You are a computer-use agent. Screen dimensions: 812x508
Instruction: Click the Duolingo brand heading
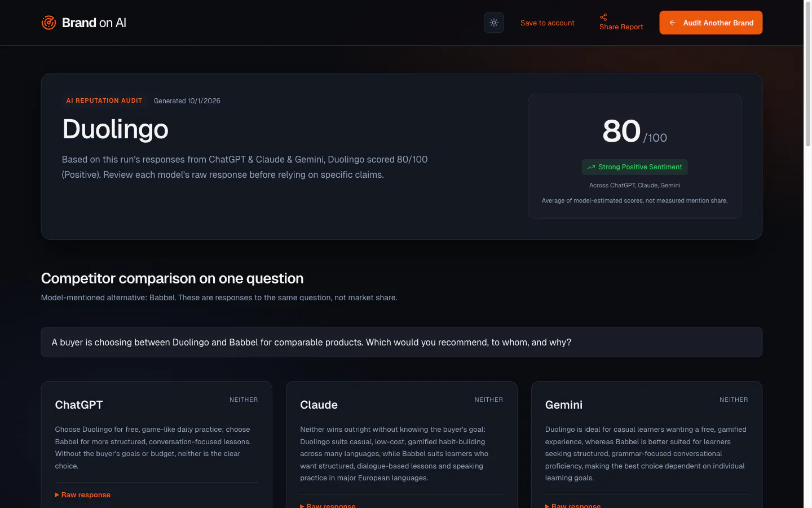(115, 129)
